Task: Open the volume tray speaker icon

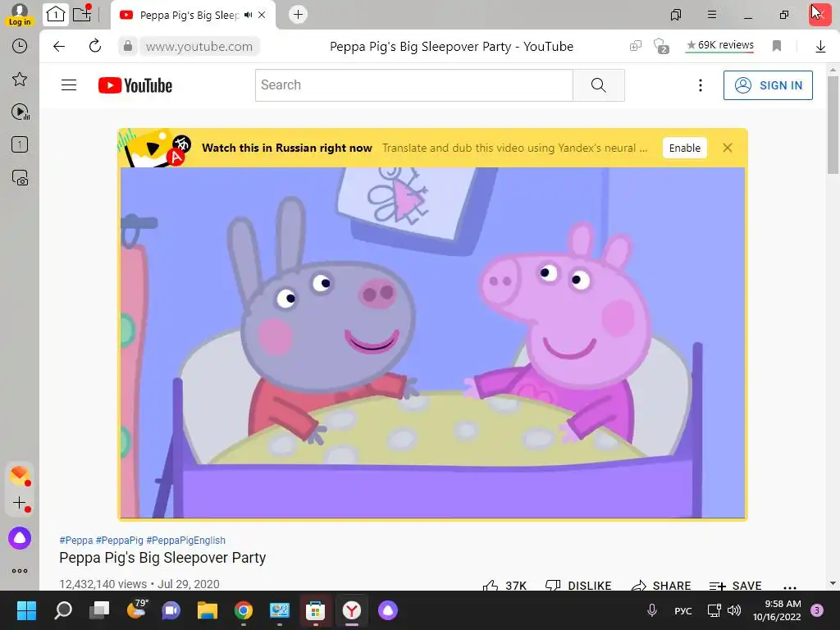Action: [734, 610]
